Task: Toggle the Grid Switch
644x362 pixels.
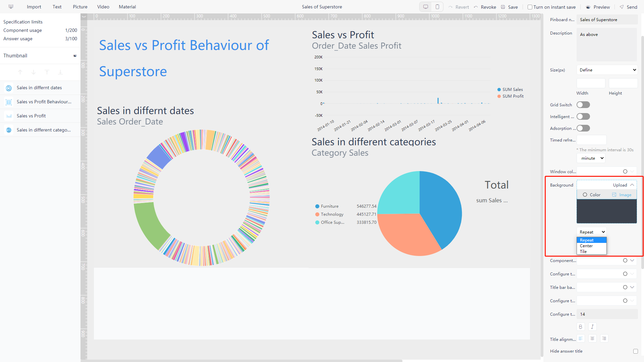Action: pos(583,105)
